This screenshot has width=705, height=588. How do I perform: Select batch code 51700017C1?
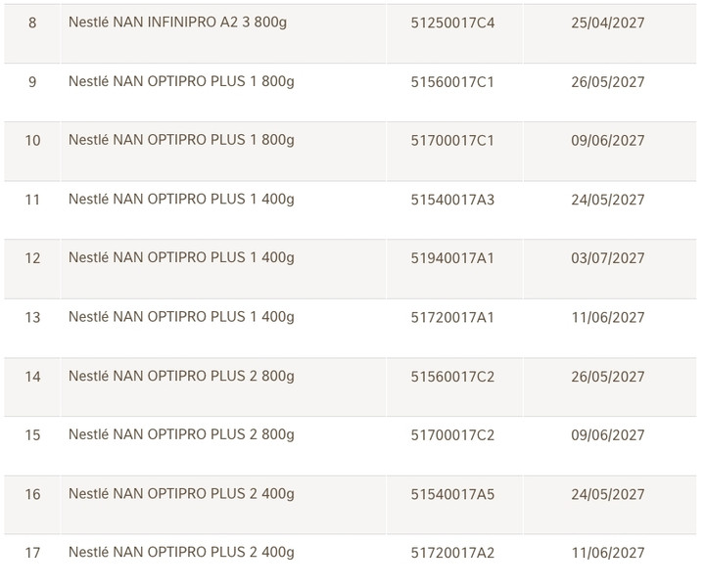pyautogui.click(x=452, y=141)
